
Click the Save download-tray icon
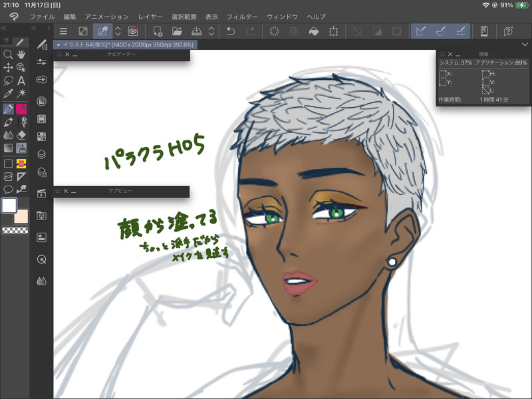point(196,31)
